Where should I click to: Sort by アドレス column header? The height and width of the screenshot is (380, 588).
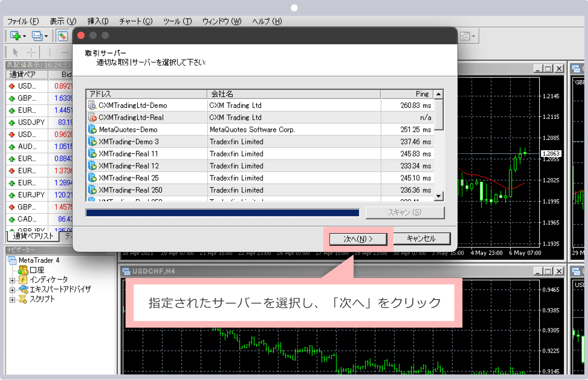[147, 94]
